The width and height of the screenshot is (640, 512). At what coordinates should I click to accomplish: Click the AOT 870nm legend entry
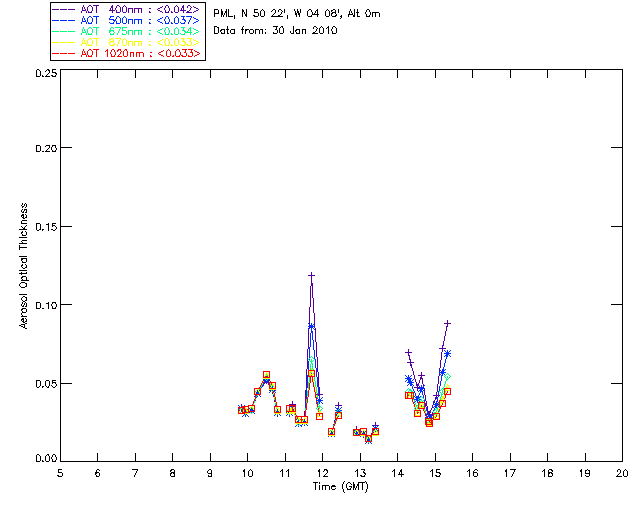pos(127,42)
